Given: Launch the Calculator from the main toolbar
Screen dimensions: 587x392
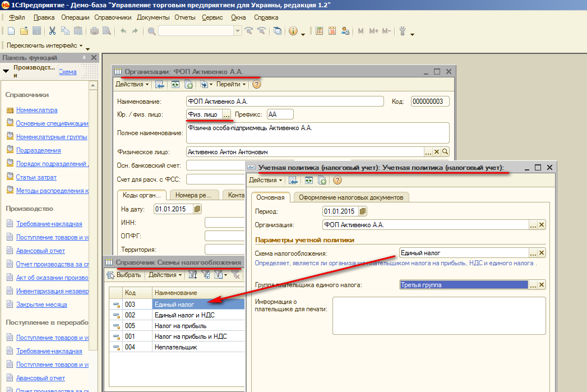Looking at the screenshot, I should [320, 31].
